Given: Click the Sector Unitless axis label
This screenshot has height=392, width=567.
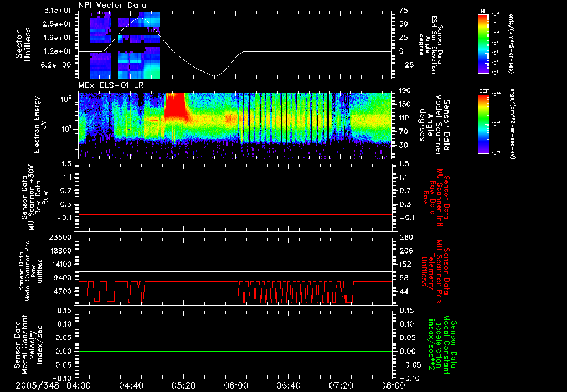Looking at the screenshot, I should 23,44.
